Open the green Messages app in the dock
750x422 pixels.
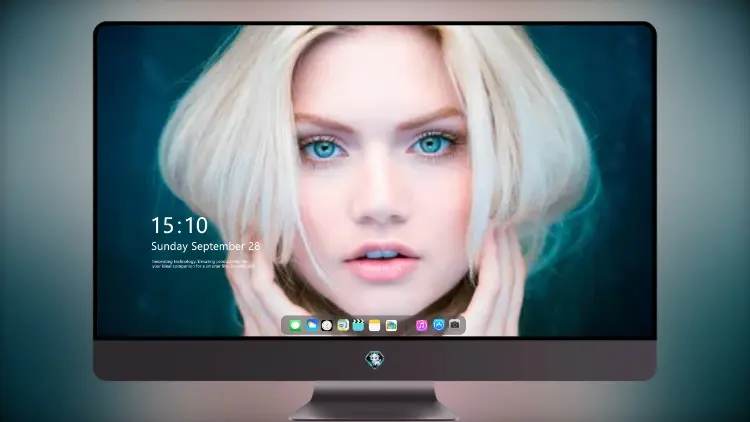click(295, 325)
